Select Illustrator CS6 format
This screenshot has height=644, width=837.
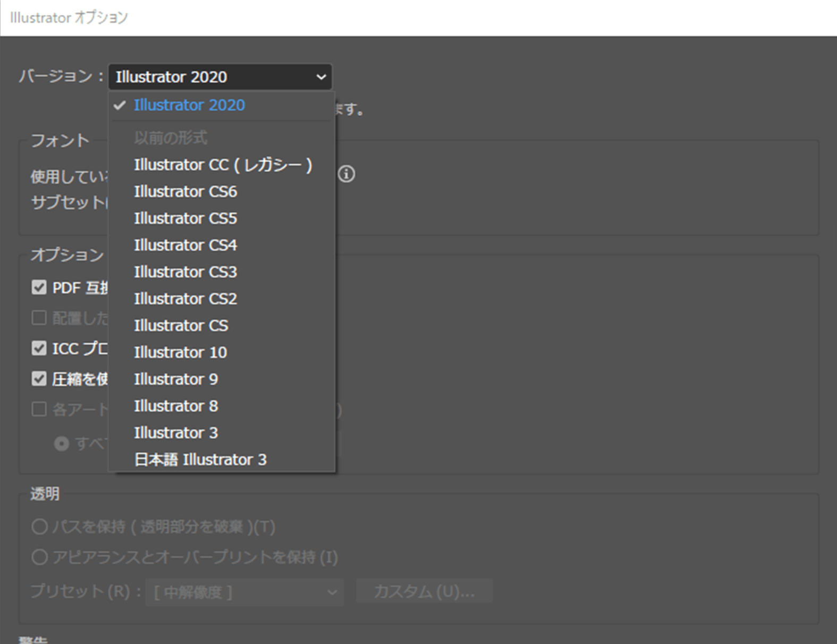185,192
